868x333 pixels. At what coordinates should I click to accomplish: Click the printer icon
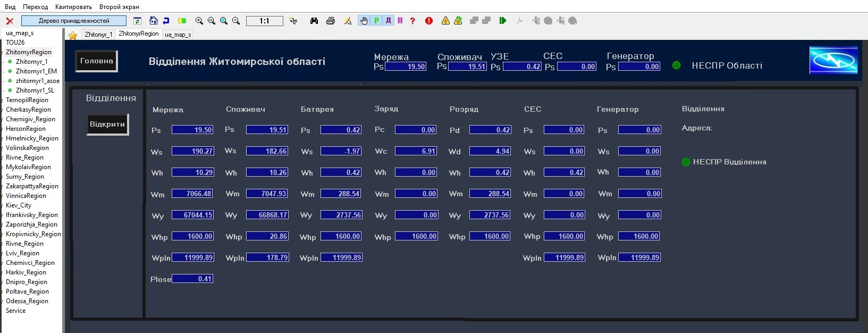(331, 21)
